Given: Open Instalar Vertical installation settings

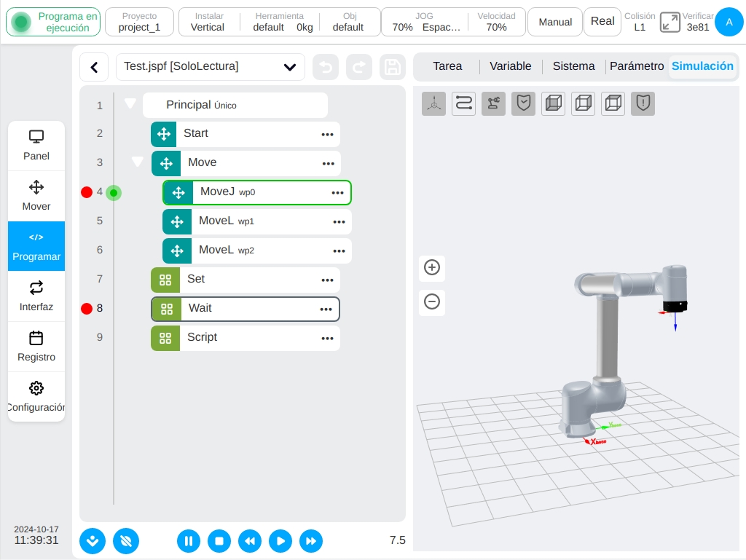Looking at the screenshot, I should point(209,22).
